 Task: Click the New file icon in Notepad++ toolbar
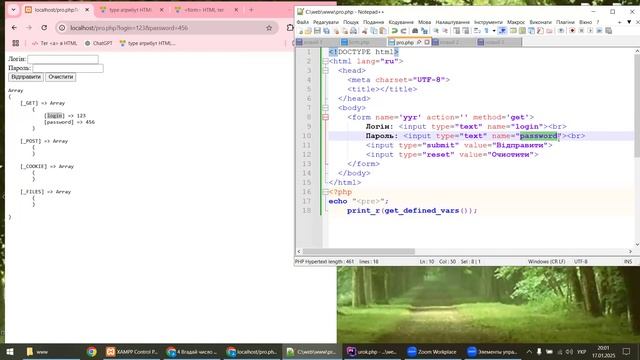pyautogui.click(x=300, y=31)
